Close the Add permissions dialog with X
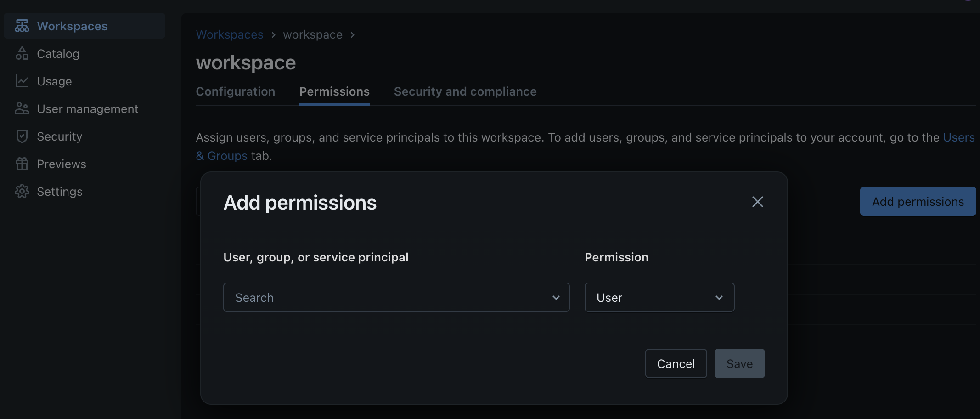This screenshot has width=980, height=419. [x=757, y=202]
